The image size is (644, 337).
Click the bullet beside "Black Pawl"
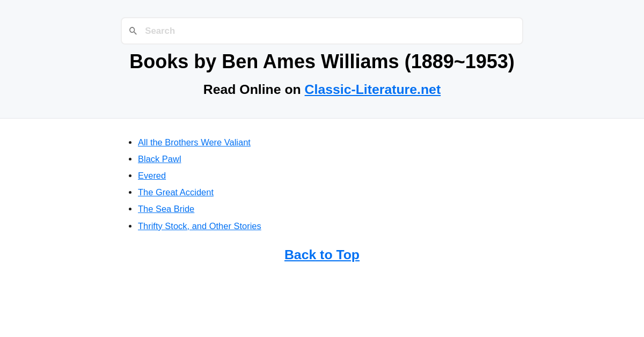click(x=129, y=159)
